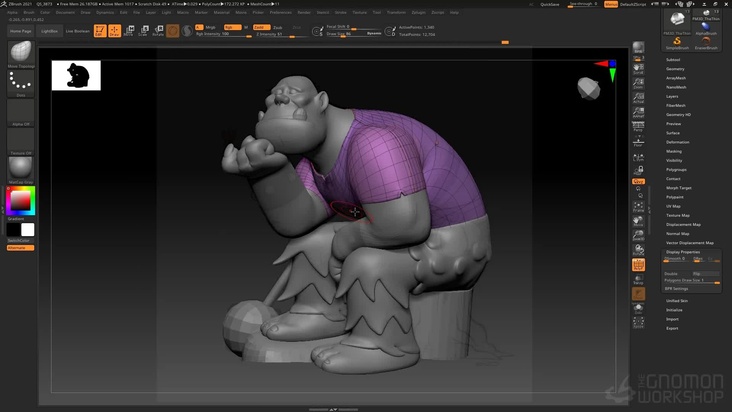This screenshot has width=732, height=412.
Task: Adjust the Focal Shift slider
Action: [x=353, y=27]
